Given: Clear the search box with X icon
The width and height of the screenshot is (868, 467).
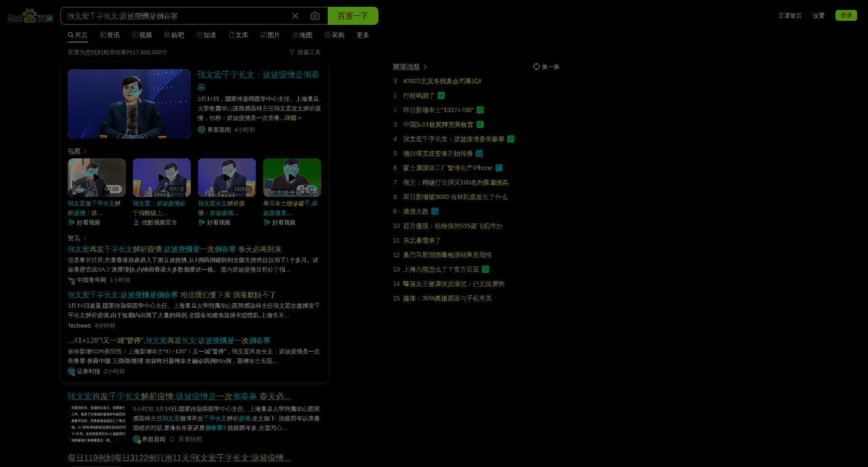Looking at the screenshot, I should point(295,16).
